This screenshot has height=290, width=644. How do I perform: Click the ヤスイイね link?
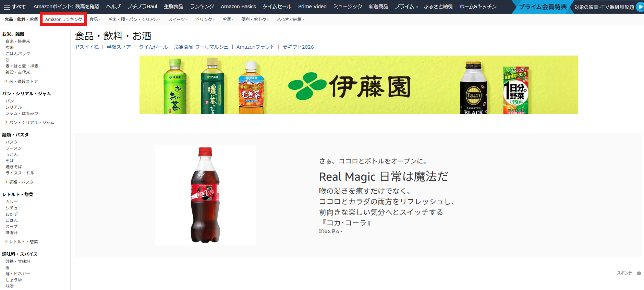click(x=87, y=47)
